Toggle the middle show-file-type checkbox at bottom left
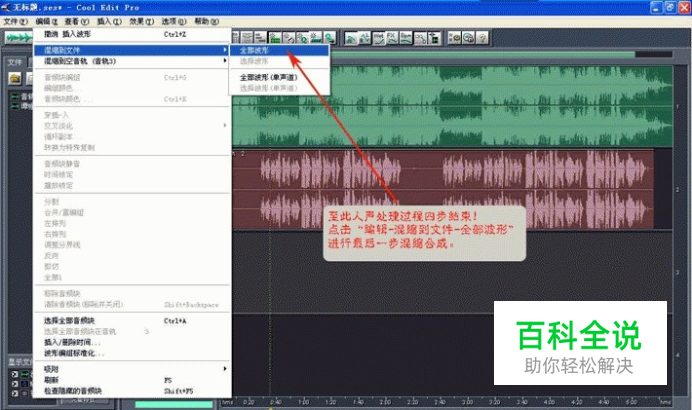The width and height of the screenshot is (692, 410). (x=15, y=384)
